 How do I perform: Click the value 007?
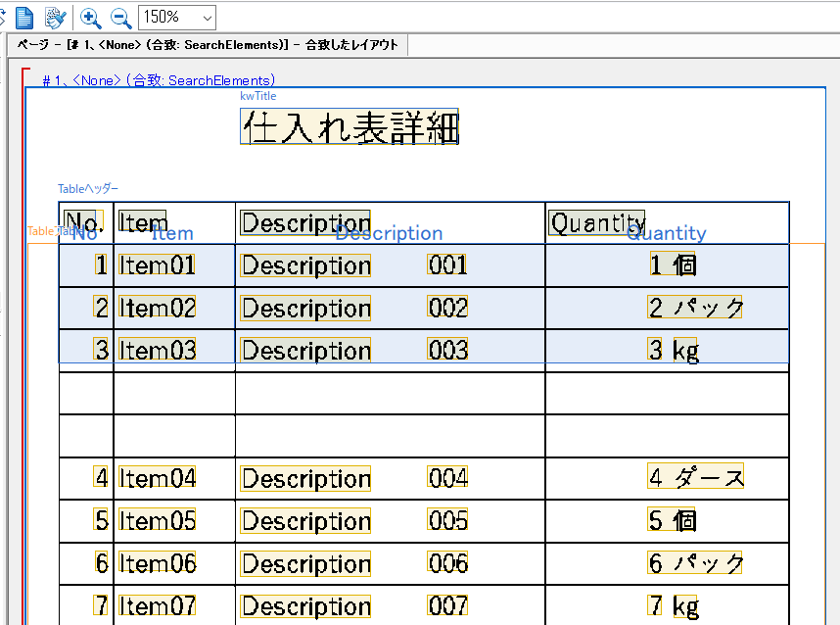(447, 605)
